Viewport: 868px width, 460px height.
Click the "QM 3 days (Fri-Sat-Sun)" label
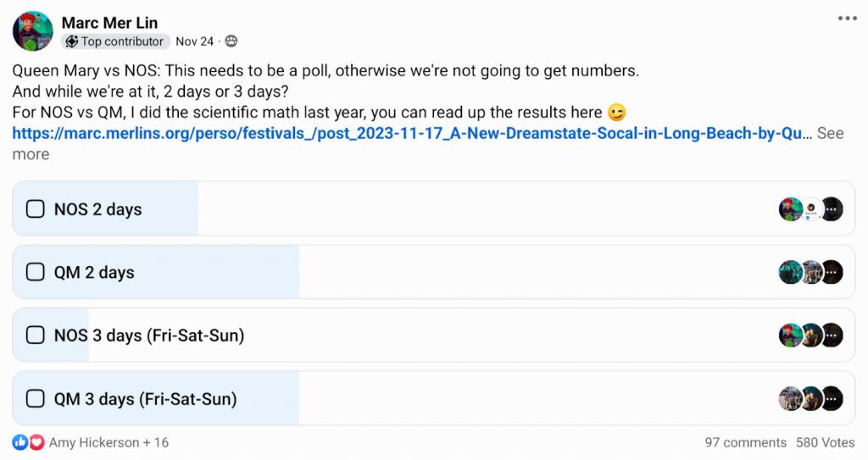click(x=145, y=398)
